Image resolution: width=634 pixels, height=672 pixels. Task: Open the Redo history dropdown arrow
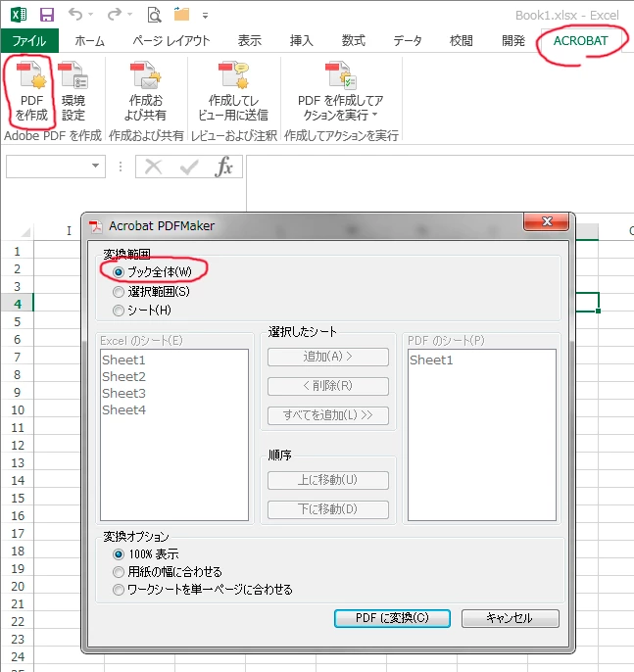pos(129,15)
